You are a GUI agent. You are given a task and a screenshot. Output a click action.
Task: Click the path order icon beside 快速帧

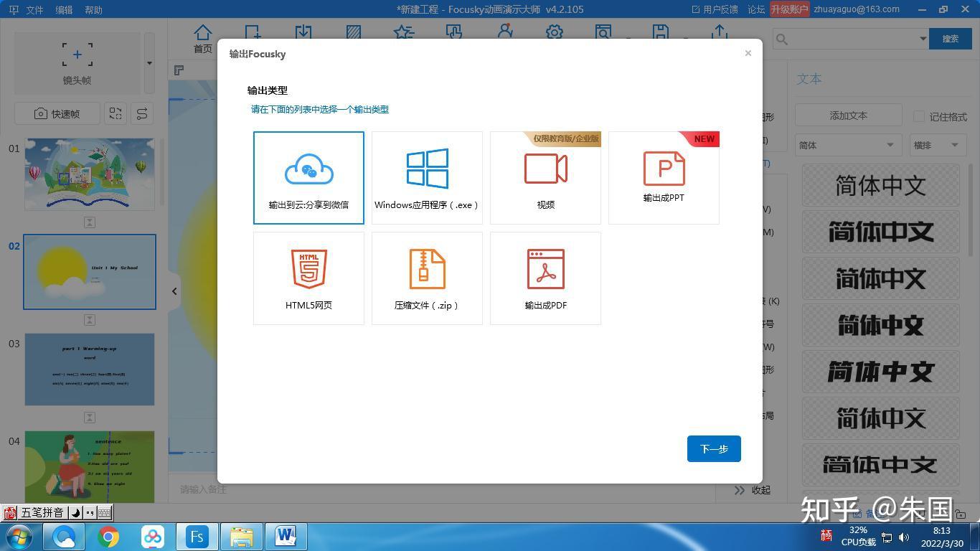(x=142, y=113)
